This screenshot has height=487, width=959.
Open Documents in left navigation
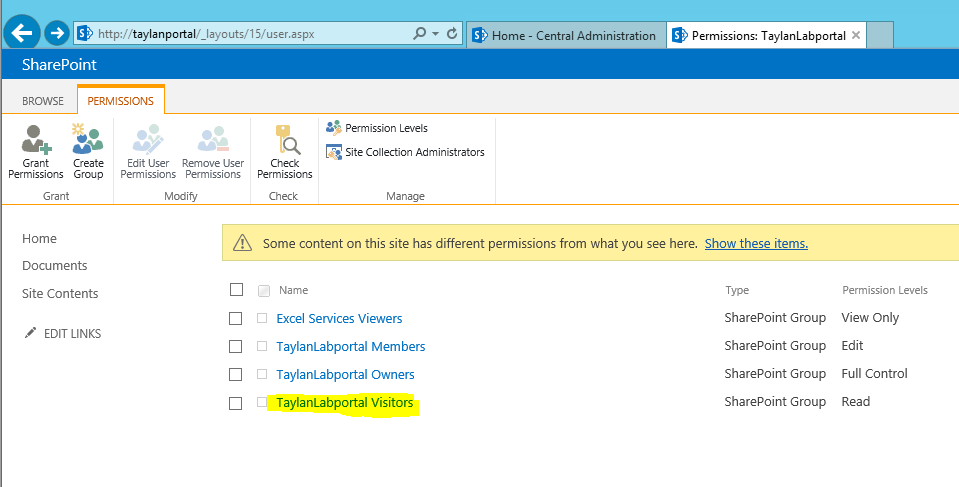point(54,266)
